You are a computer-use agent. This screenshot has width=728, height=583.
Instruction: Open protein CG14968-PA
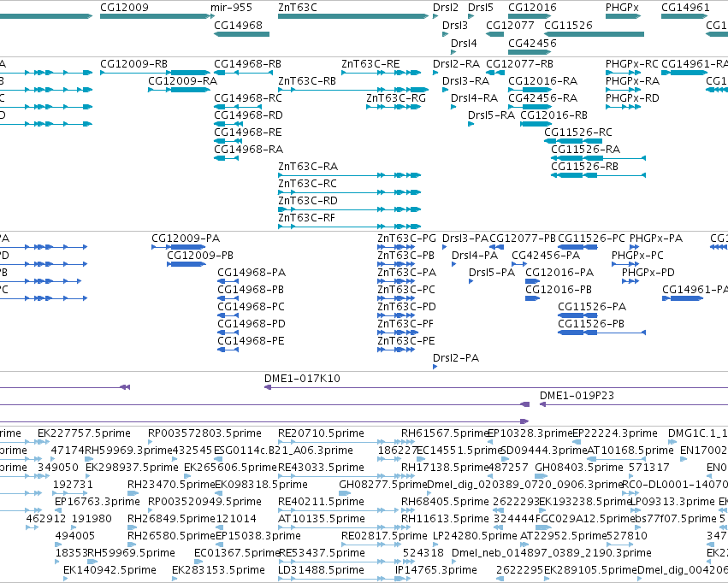pyautogui.click(x=252, y=273)
